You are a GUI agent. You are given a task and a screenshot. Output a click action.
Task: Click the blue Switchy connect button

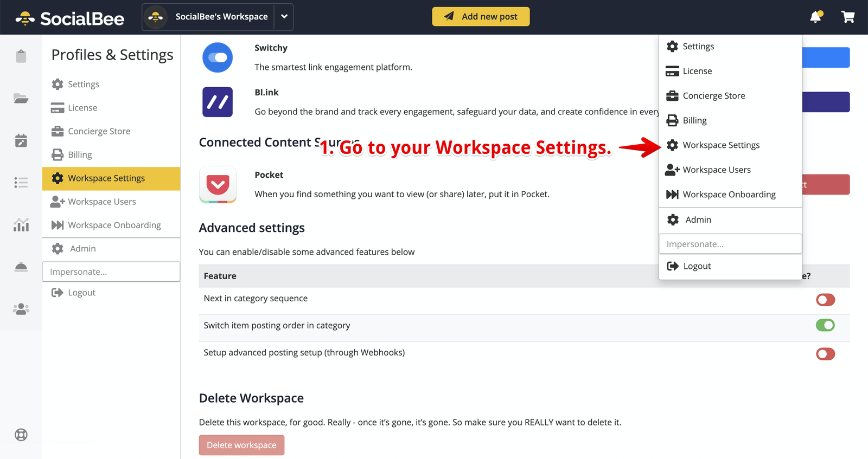point(826,57)
